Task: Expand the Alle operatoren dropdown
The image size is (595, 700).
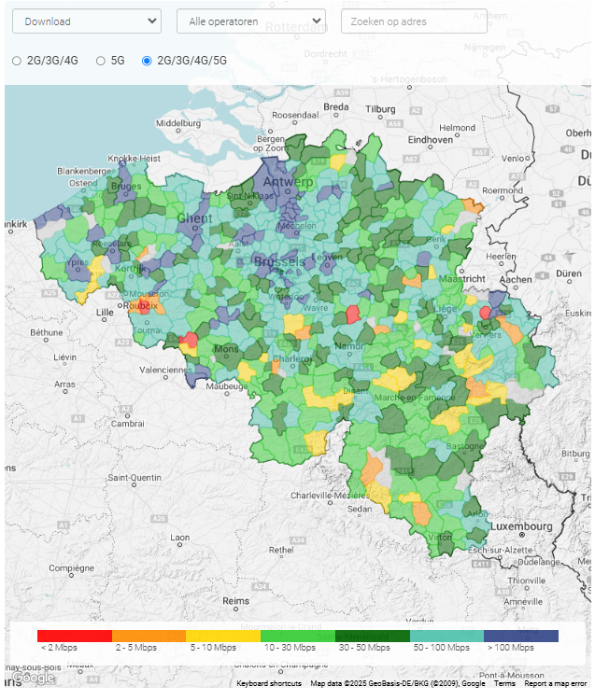Action: tap(250, 21)
